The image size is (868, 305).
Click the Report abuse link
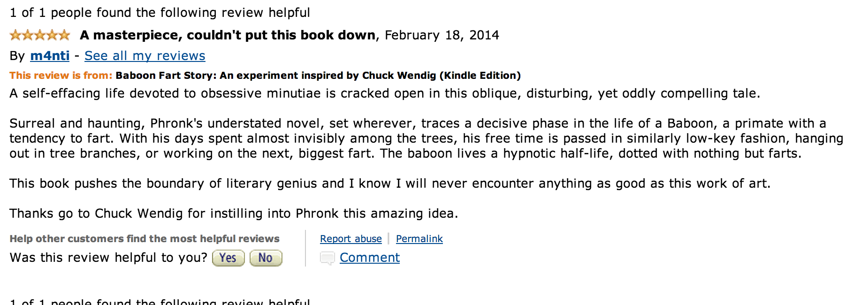[x=350, y=239]
